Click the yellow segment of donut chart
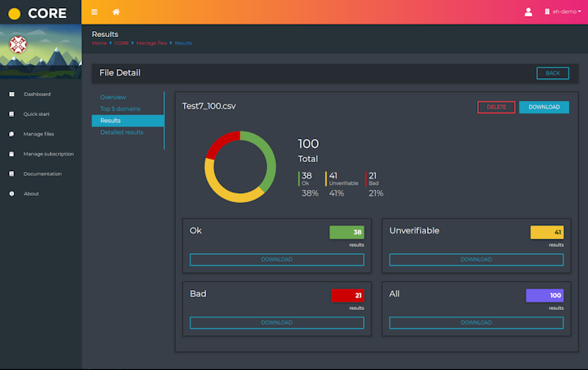The width and height of the screenshot is (588, 370). coord(225,192)
